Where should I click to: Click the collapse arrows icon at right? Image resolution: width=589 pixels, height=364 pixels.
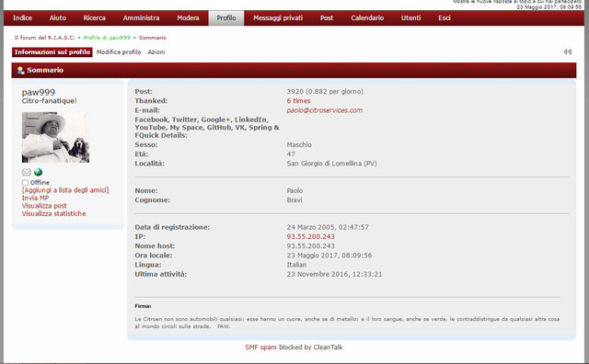pos(567,51)
